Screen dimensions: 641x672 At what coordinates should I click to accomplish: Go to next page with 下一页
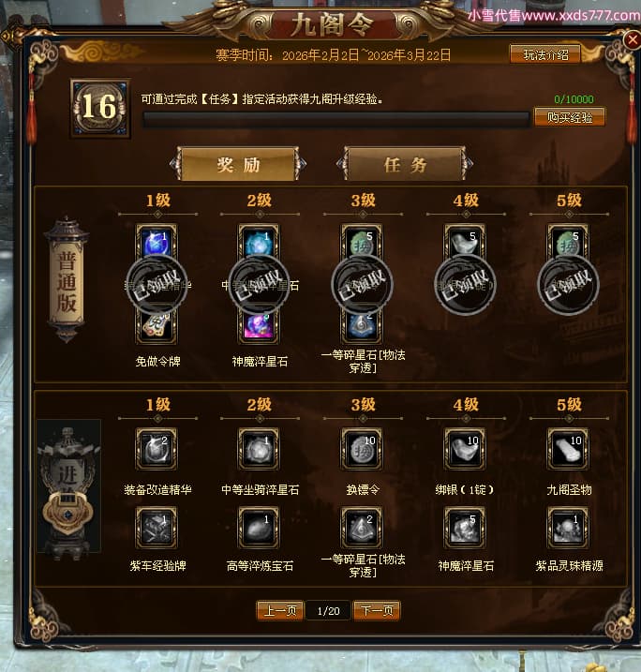point(377,610)
